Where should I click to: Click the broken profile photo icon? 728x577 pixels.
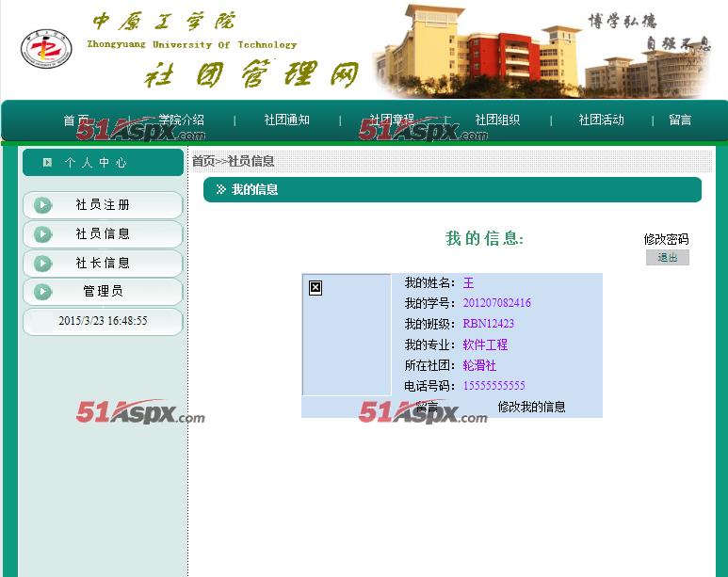click(315, 288)
